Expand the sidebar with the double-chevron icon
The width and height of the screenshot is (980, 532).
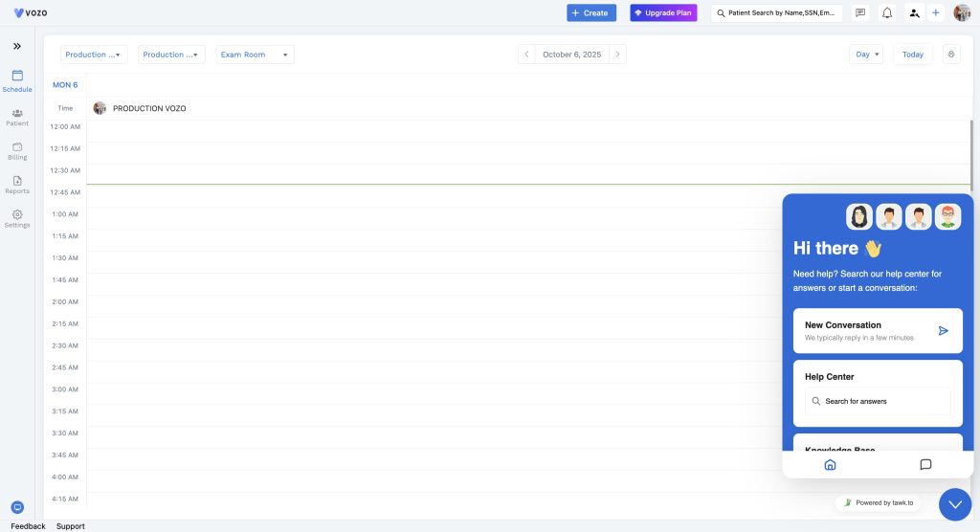point(17,46)
